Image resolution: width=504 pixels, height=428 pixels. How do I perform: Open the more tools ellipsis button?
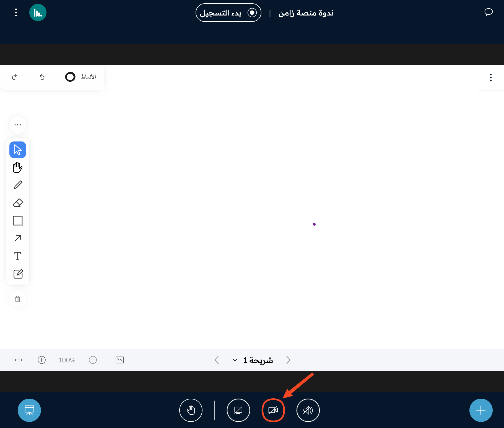(x=18, y=125)
